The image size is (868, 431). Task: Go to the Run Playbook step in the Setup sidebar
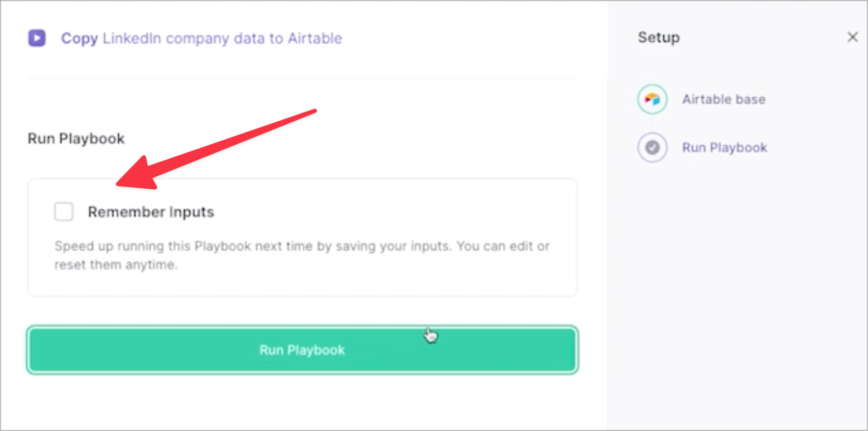725,147
